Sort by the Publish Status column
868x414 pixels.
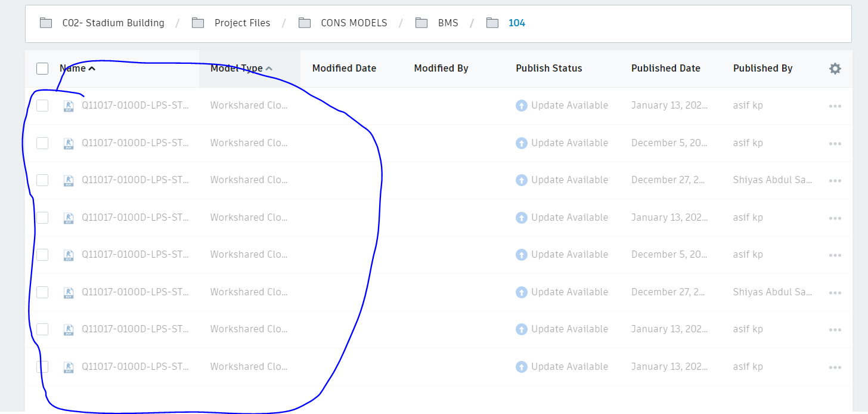click(549, 69)
